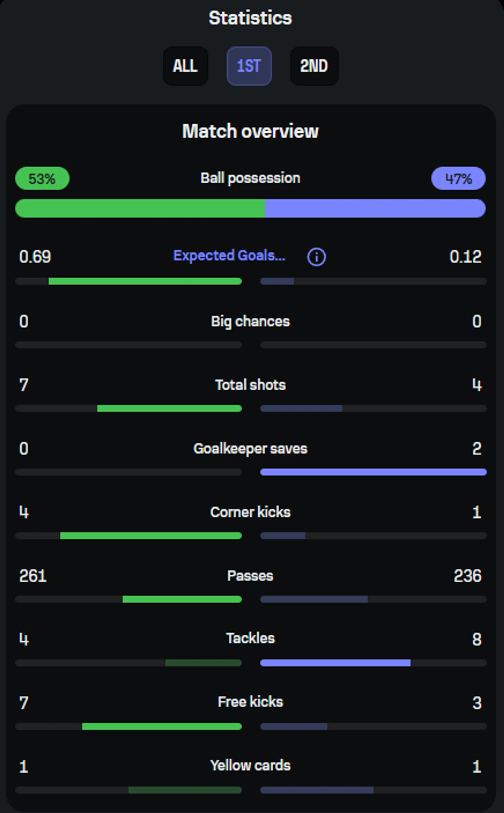This screenshot has width=504, height=813.
Task: Select the 1ST half tab
Action: [249, 66]
